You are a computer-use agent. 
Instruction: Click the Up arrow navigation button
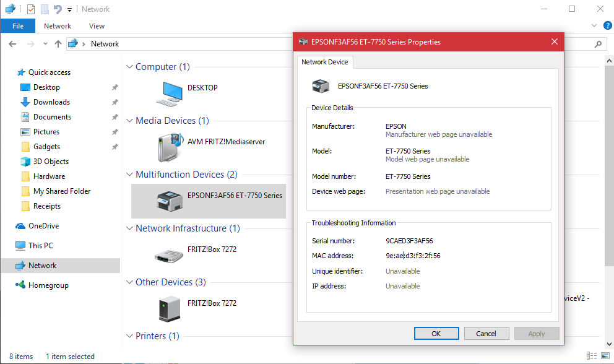click(58, 44)
